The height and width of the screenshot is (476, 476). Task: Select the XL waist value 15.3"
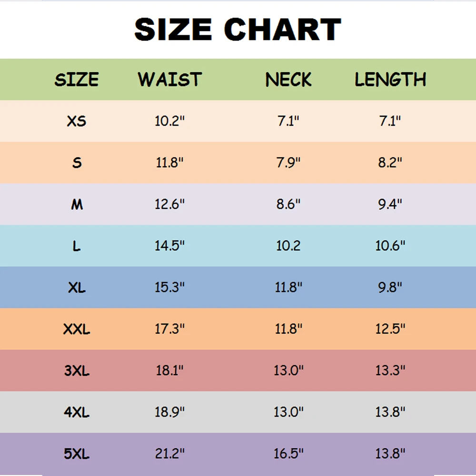click(169, 288)
